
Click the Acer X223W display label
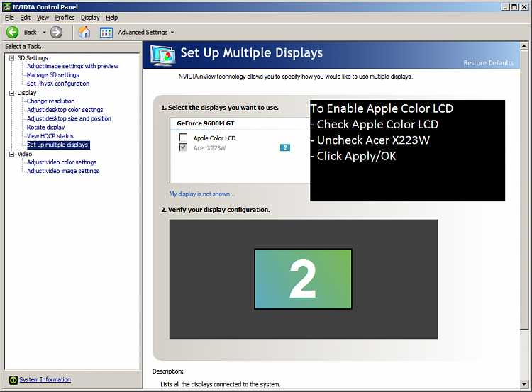210,148
